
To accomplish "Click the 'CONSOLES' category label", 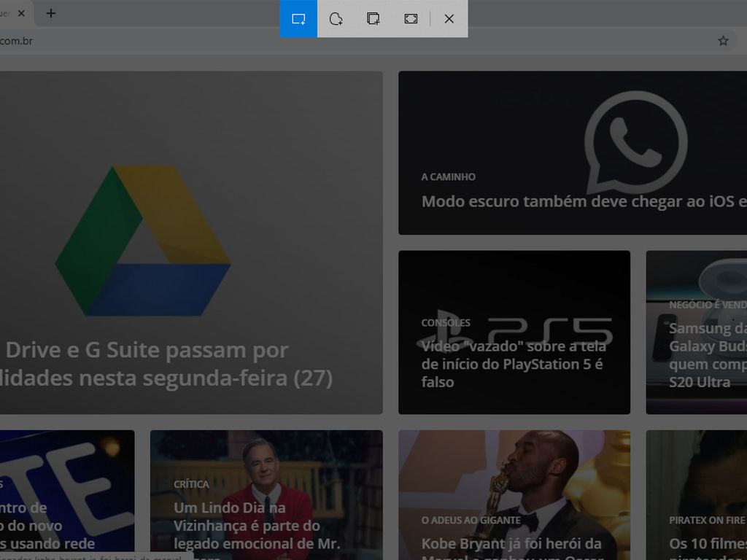I will [x=446, y=322].
